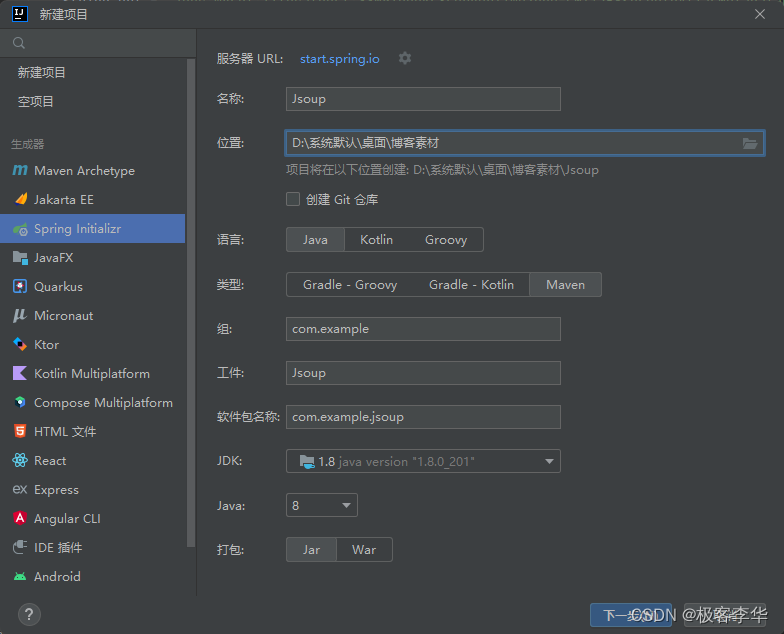Viewport: 784px width, 634px height.
Task: Select the Angular CLI generator entry
Action: pos(92,518)
